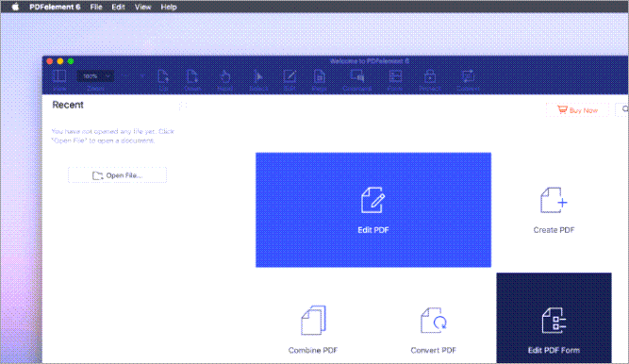Image resolution: width=629 pixels, height=364 pixels.
Task: Open the View menu in menu bar
Action: click(x=142, y=7)
